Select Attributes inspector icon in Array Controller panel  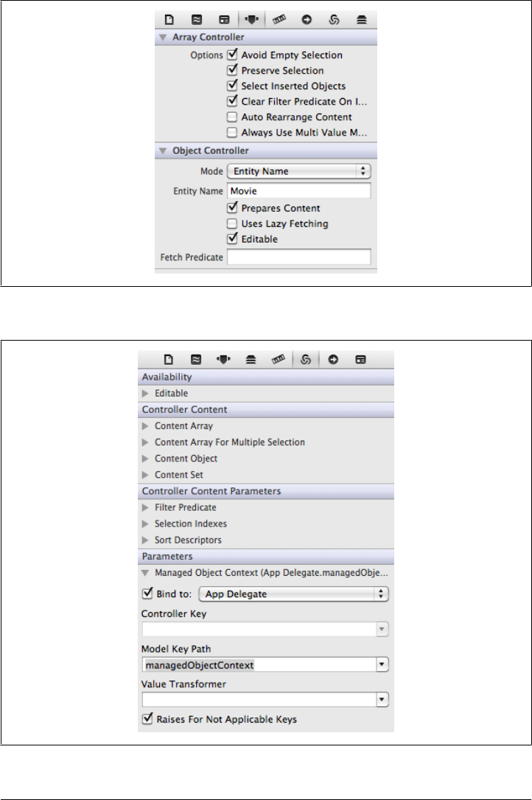pyautogui.click(x=251, y=20)
